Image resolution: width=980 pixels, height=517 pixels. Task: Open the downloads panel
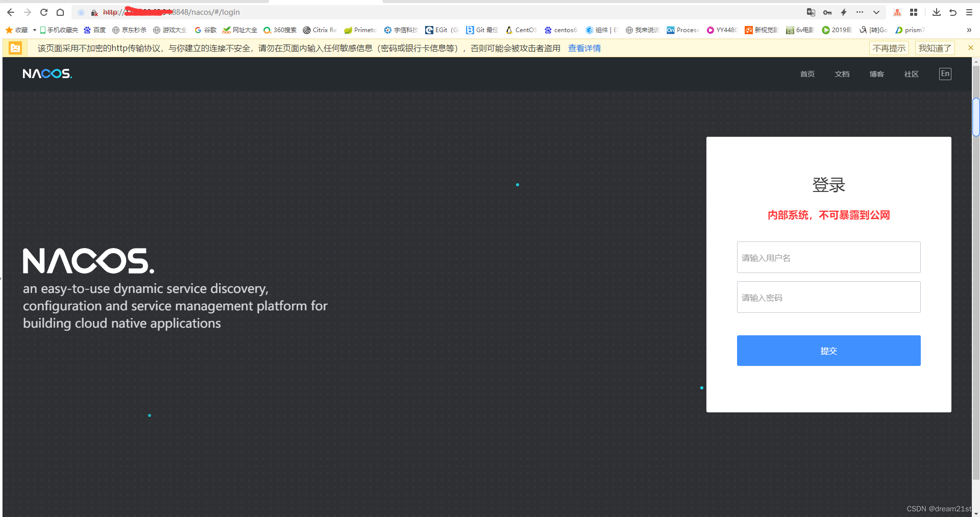pyautogui.click(x=937, y=12)
